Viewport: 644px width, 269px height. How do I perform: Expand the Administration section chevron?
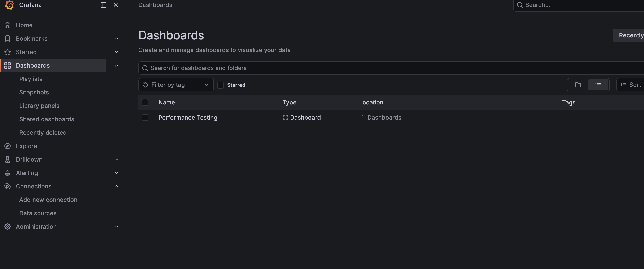tap(116, 226)
